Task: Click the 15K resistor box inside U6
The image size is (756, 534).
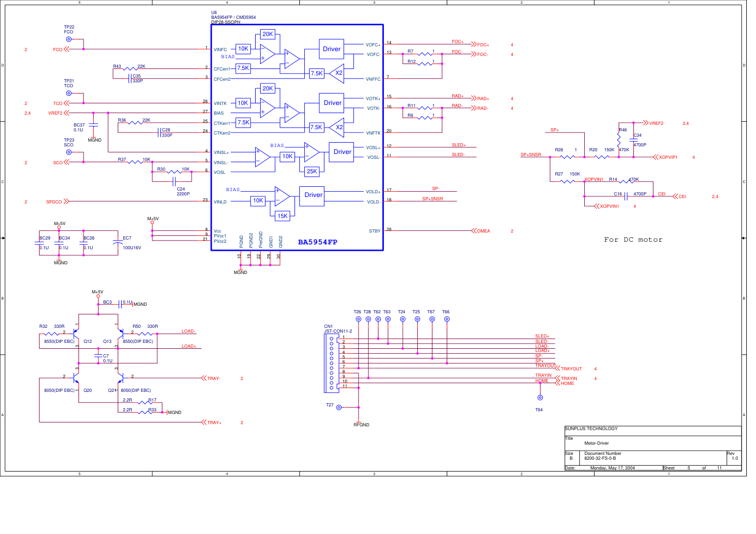Action: tap(283, 216)
